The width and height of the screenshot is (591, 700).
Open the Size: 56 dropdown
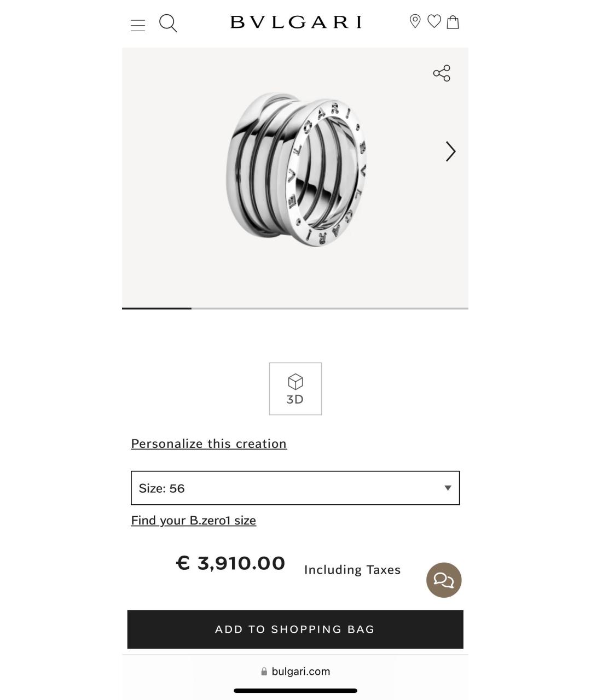295,488
